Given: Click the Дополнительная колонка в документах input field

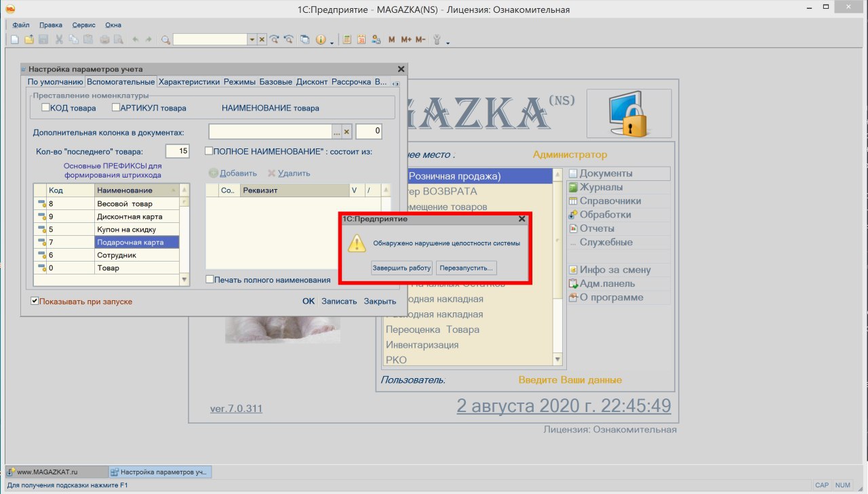Looking at the screenshot, I should (x=270, y=131).
